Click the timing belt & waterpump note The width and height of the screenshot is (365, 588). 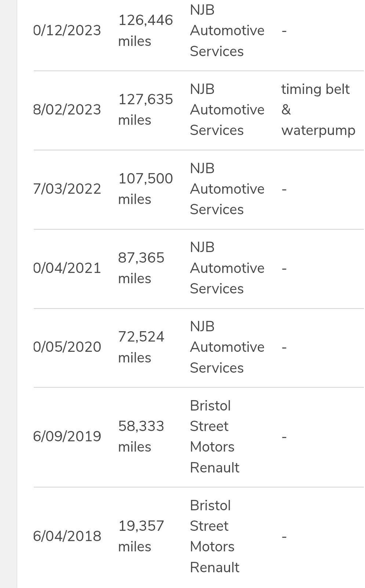318,110
